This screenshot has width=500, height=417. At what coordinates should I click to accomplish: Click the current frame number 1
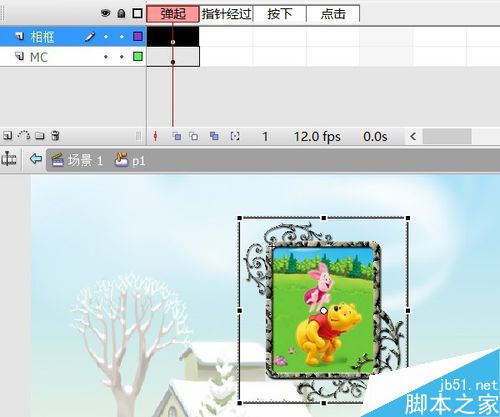point(265,136)
